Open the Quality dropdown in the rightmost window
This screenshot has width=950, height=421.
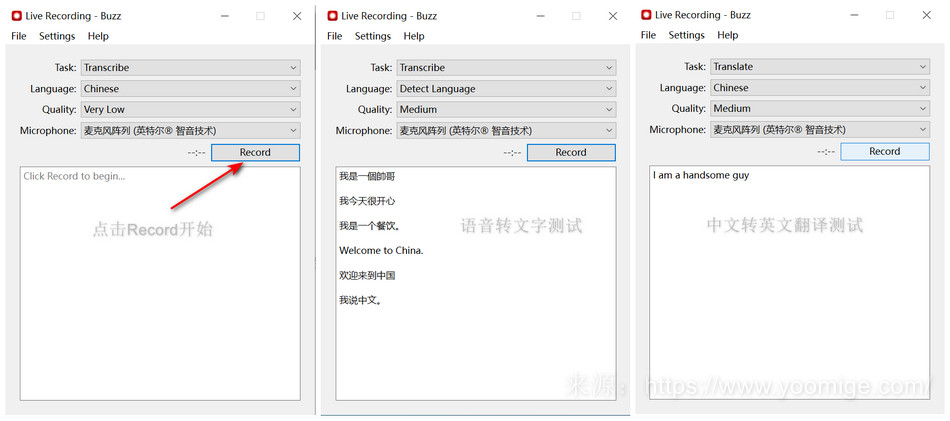coord(820,109)
